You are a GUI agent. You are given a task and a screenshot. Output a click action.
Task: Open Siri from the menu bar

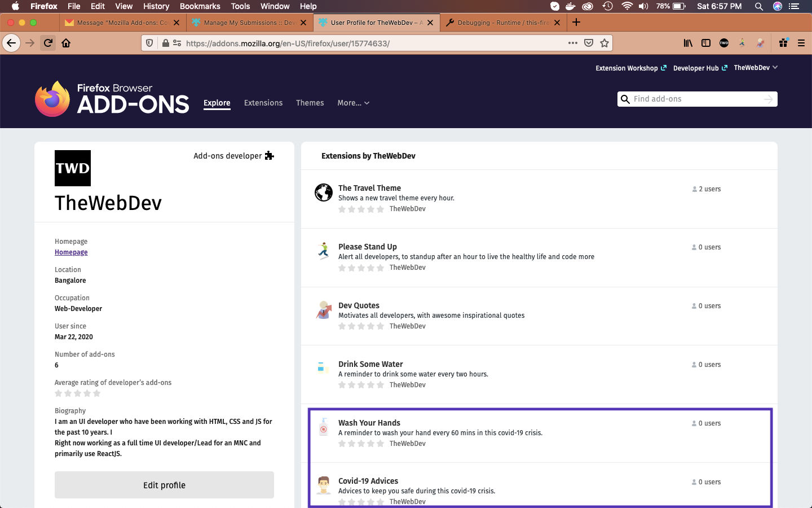click(x=778, y=6)
